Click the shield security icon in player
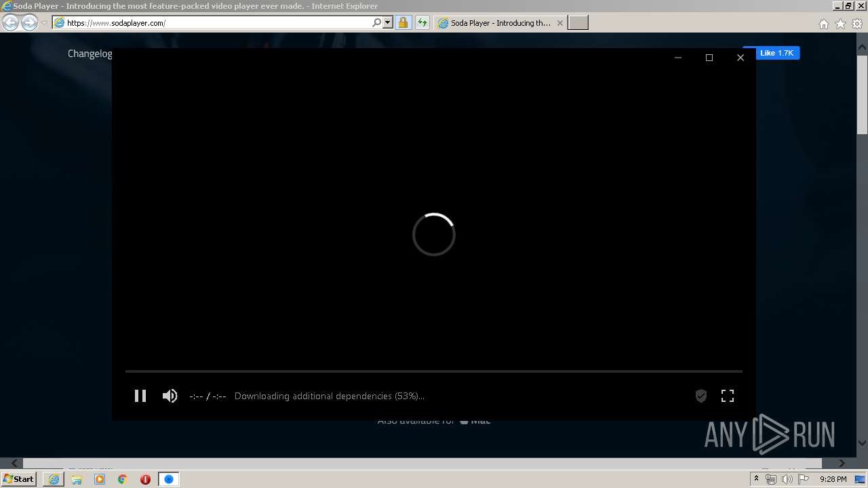The width and height of the screenshot is (868, 488). pyautogui.click(x=701, y=396)
